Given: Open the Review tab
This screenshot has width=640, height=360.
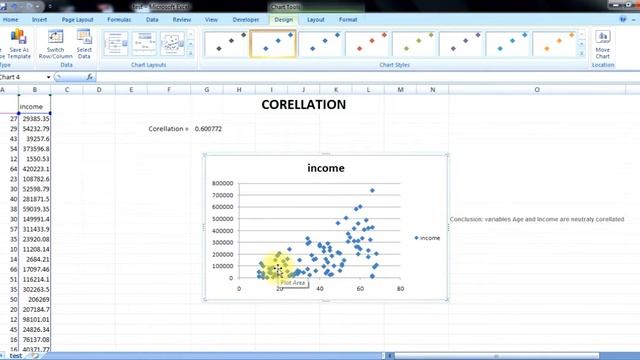Looking at the screenshot, I should point(182,20).
